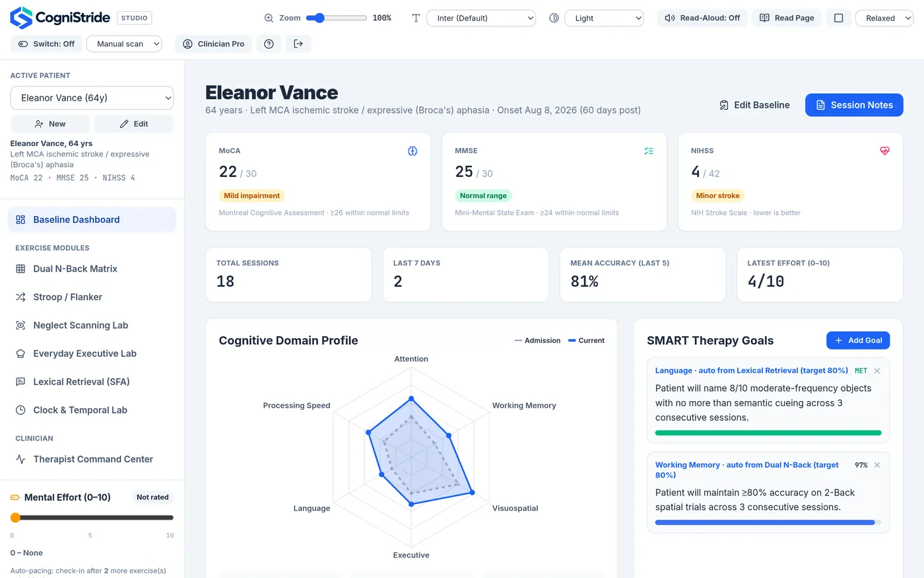Click the Edit patient button
The width and height of the screenshot is (924, 578).
[x=134, y=124]
